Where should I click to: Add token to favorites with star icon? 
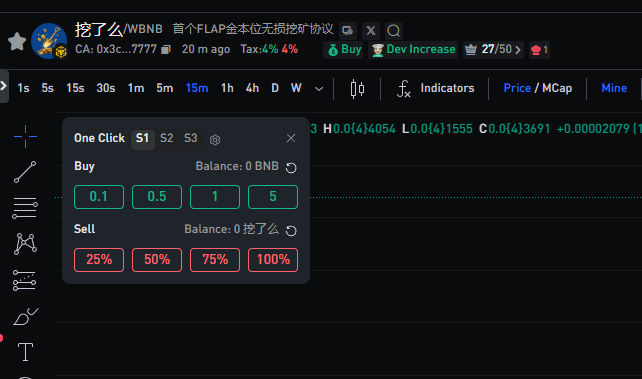coord(17,41)
